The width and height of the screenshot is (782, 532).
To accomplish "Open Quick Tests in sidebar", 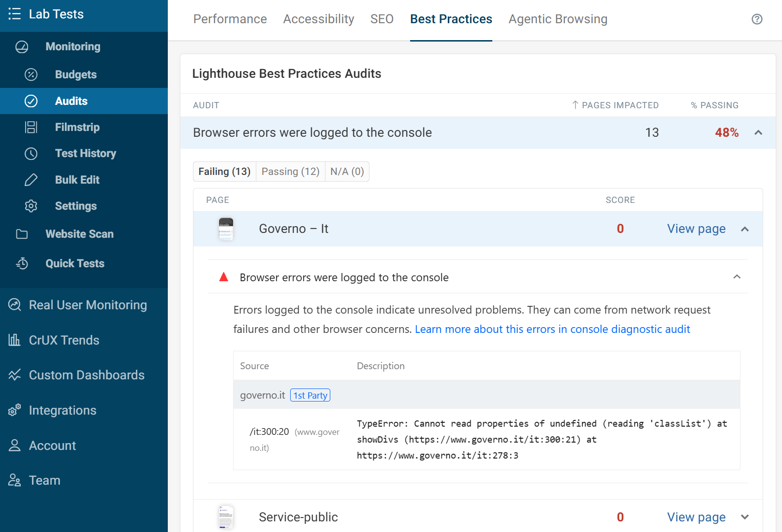I will (75, 263).
